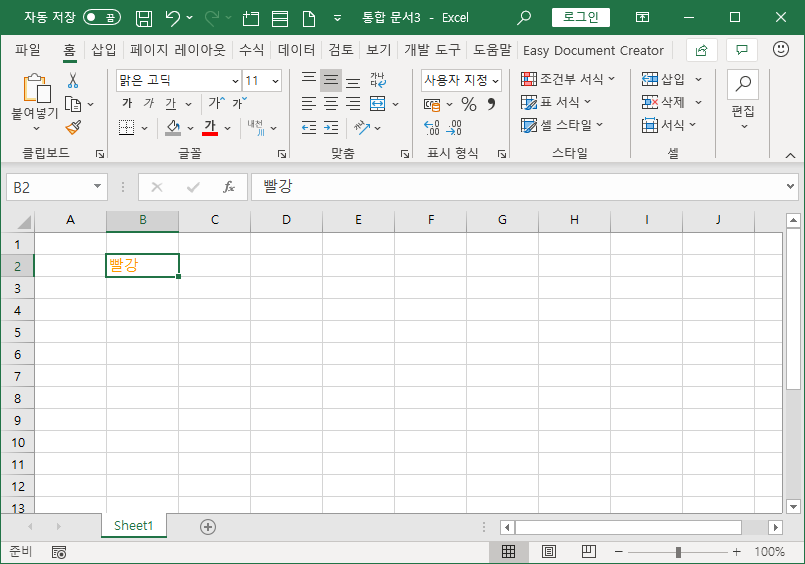
Task: Open the Easy Document Creator tab
Action: [x=593, y=50]
